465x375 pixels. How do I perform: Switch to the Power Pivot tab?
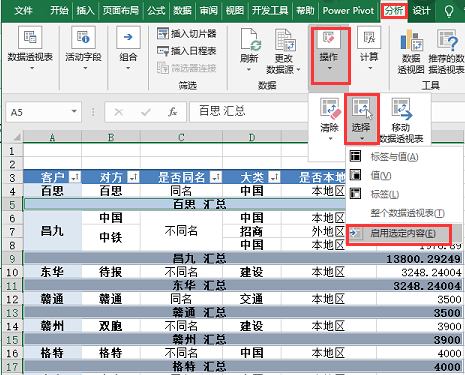(x=348, y=11)
